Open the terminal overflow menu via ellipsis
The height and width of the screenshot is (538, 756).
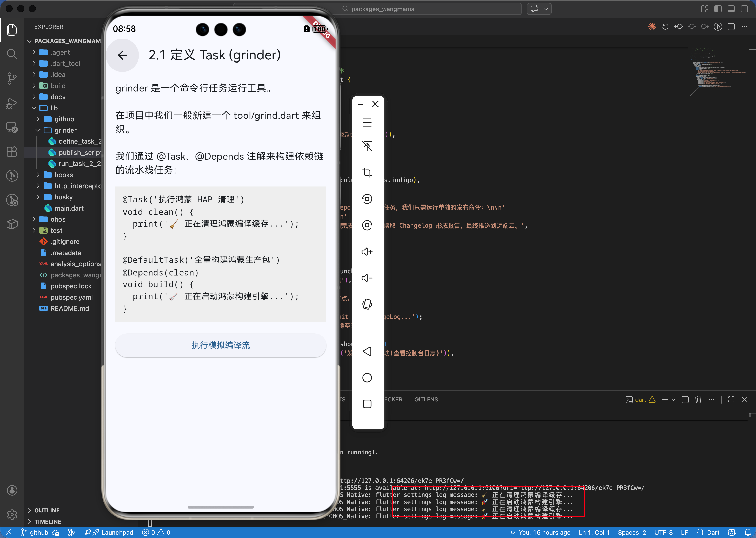coord(711,400)
